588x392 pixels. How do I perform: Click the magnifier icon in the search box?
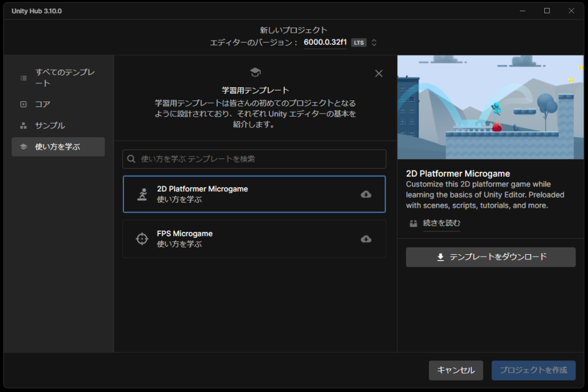pos(131,159)
